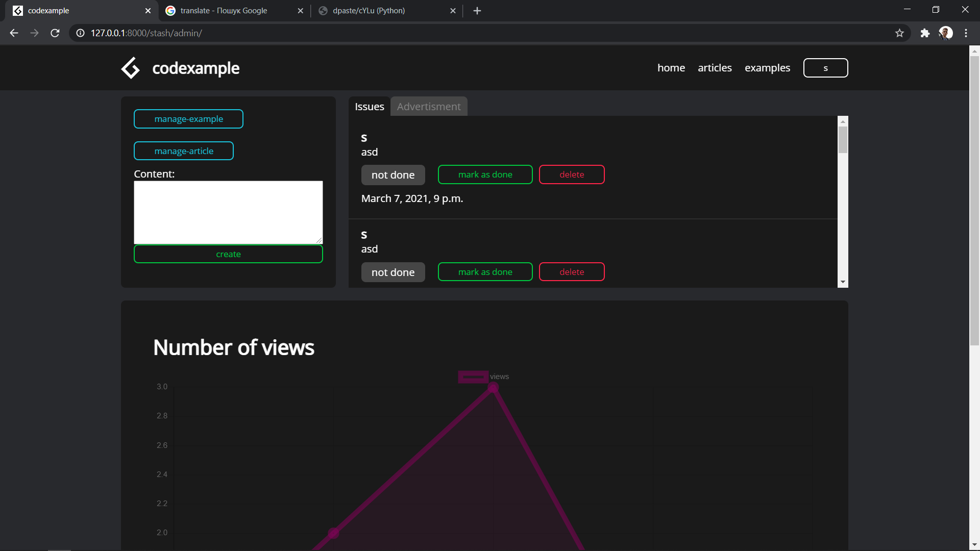Click the chart data point near 2.0
The image size is (980, 551).
click(x=333, y=533)
